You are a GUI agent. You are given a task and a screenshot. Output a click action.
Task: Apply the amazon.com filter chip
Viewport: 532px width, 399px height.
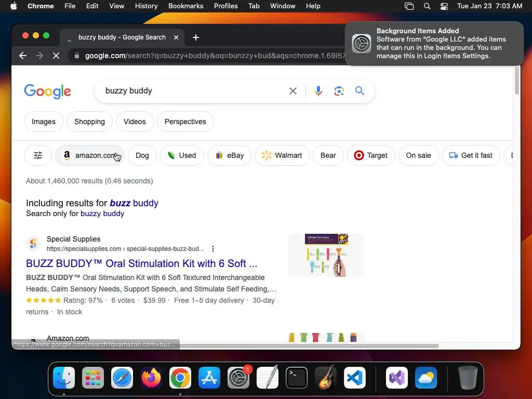90,155
